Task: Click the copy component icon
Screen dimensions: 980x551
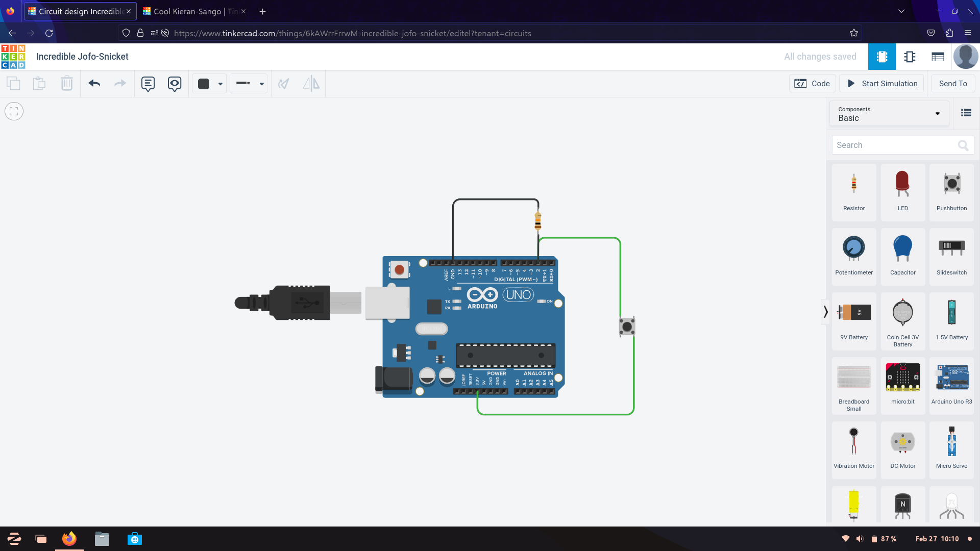Action: pyautogui.click(x=13, y=84)
